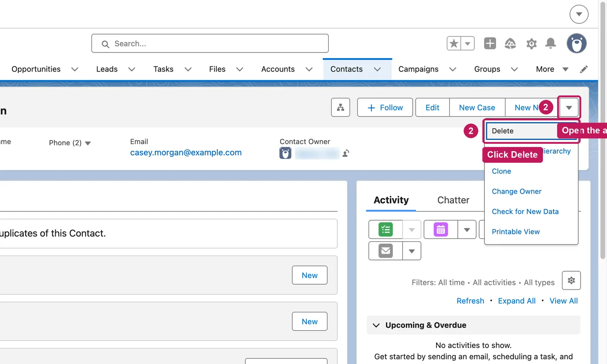607x364 pixels.
Task: Compose an email with the envelope icon
Action: coord(385,251)
